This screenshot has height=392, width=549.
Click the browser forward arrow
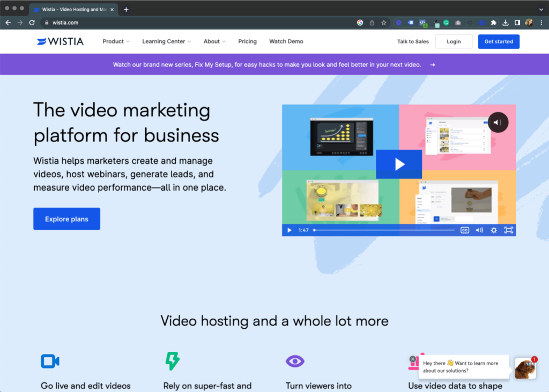coord(20,22)
